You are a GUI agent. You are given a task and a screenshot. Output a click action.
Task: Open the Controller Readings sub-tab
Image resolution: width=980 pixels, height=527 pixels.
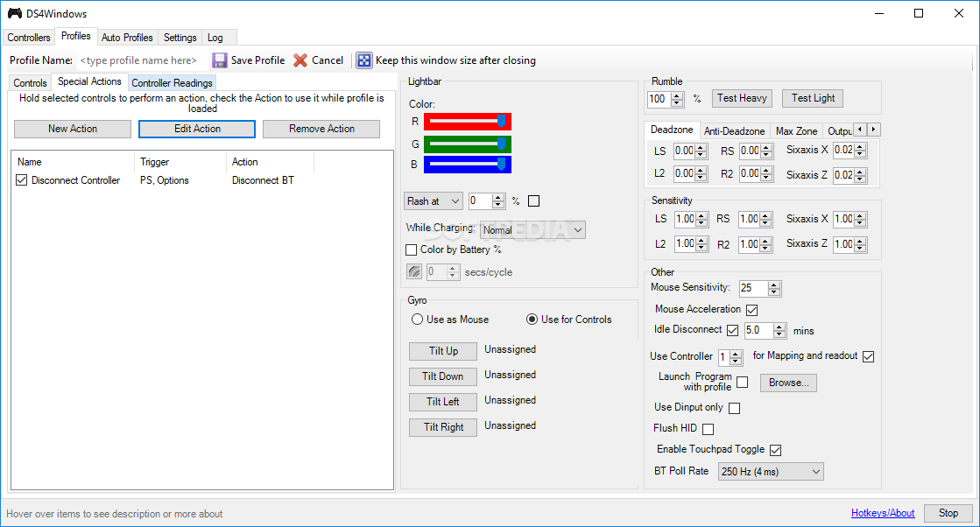point(172,83)
